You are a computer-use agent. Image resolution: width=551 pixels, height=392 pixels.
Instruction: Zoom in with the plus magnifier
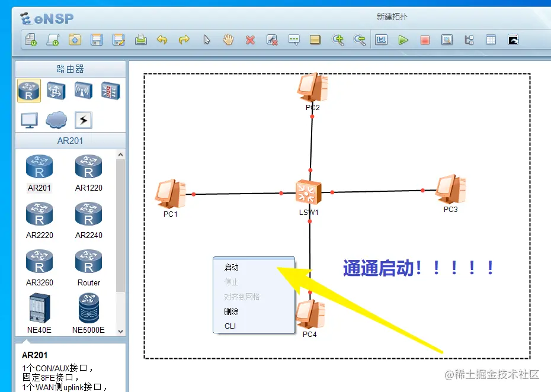[338, 40]
